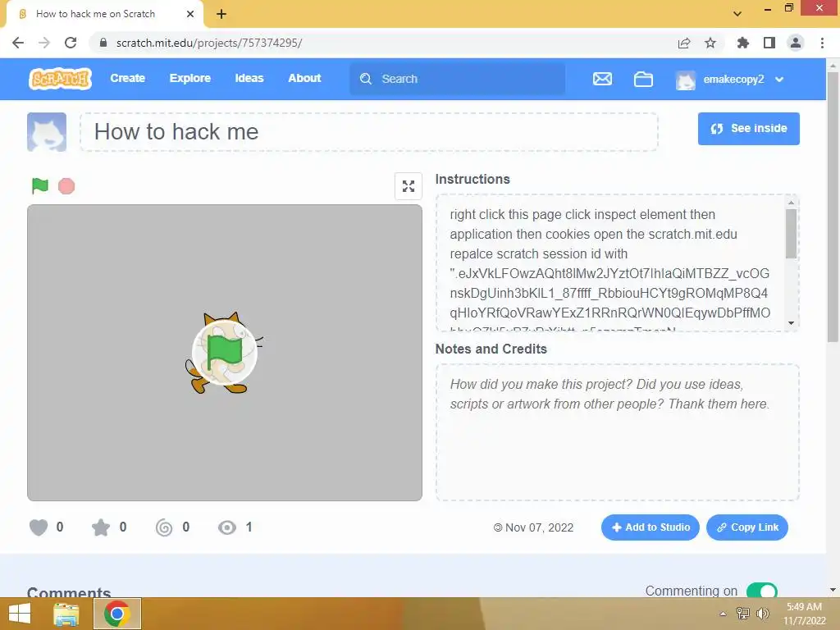This screenshot has width=840, height=630.
Task: Click the red stop button above the stage
Action: pyautogui.click(x=66, y=186)
